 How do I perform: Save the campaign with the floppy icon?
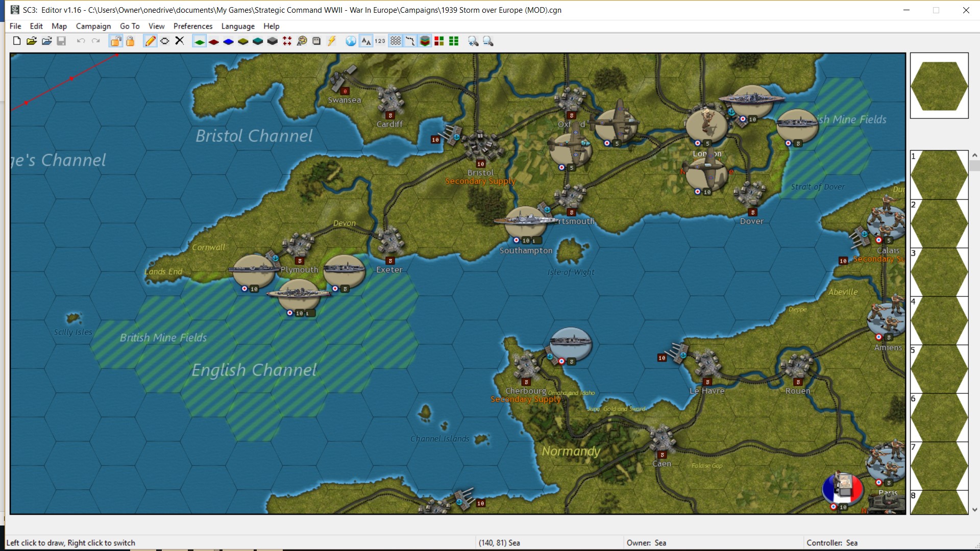[61, 41]
